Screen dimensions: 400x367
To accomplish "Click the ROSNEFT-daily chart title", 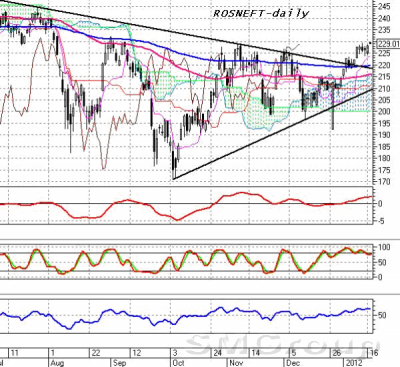I will coord(261,14).
